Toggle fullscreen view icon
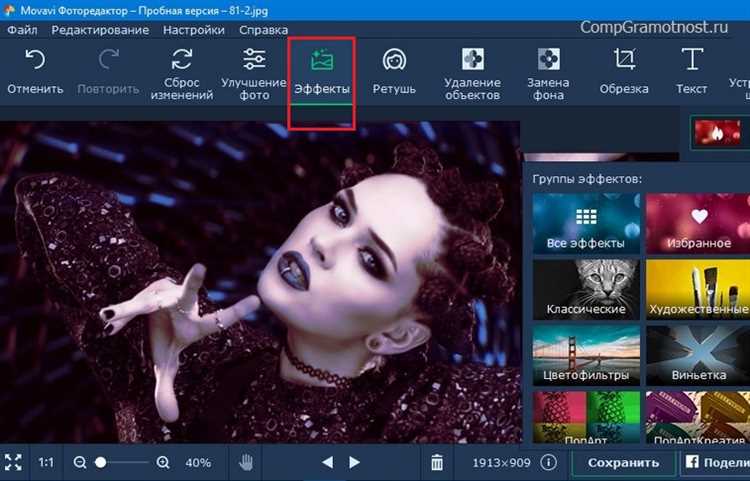Screen dimensions: 750x481 point(13,462)
